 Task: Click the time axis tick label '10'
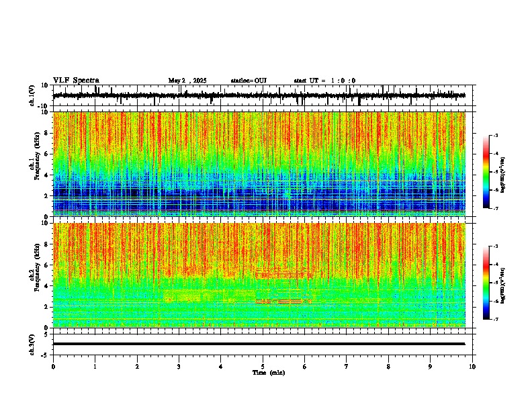pyautogui.click(x=472, y=367)
